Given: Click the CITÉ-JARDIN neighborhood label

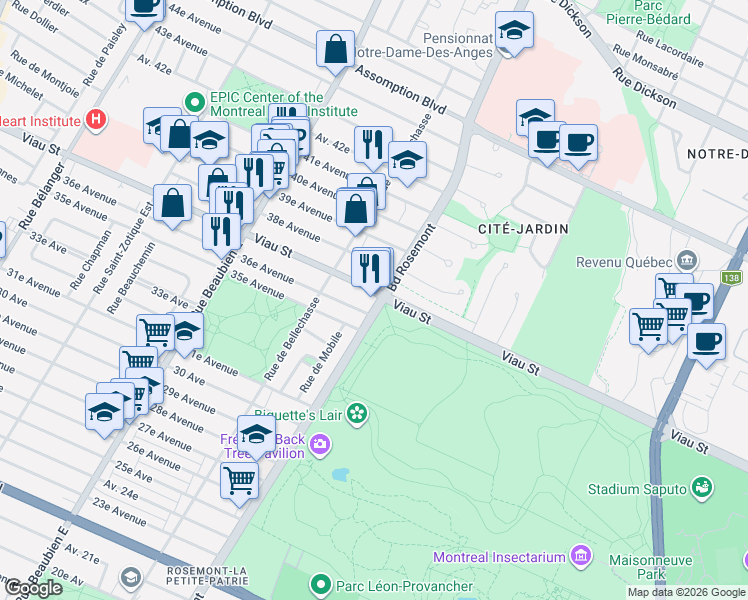Looking at the screenshot, I should click(523, 229).
